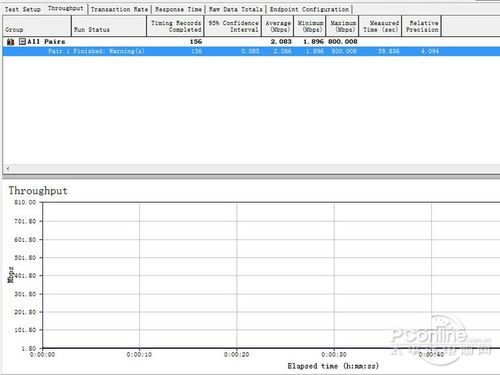Click the horizontal scrollbar left arrow
The image size is (500, 375).
click(8, 168)
